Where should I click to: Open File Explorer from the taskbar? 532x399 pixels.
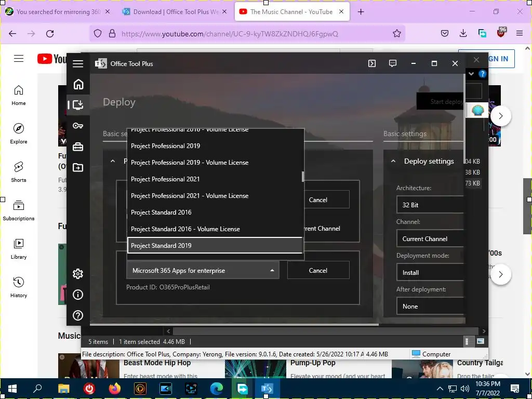click(x=63, y=389)
